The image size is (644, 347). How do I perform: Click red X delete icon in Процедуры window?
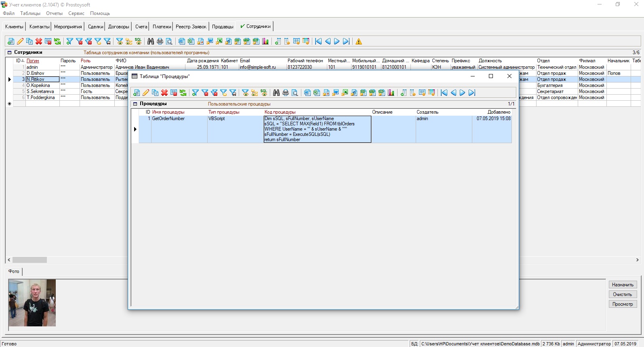[164, 93]
